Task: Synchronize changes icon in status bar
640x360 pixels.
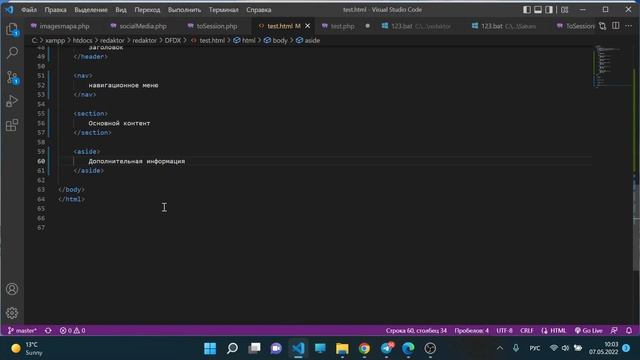Action: pyautogui.click(x=48, y=330)
